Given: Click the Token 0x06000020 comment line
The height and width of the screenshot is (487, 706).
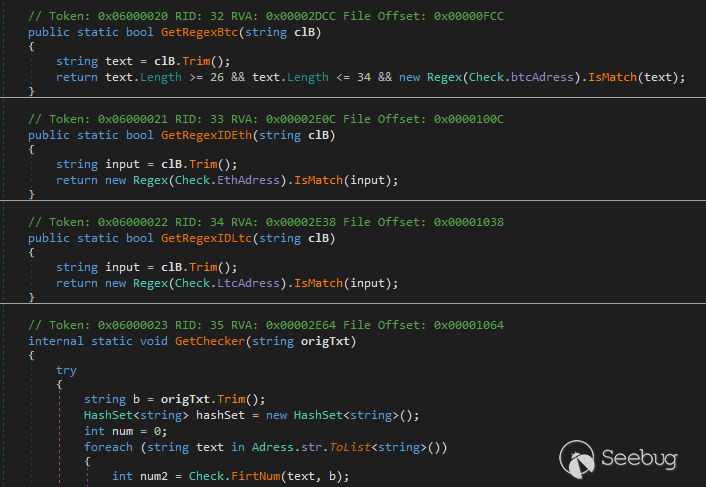Looking at the screenshot, I should (x=266, y=16).
